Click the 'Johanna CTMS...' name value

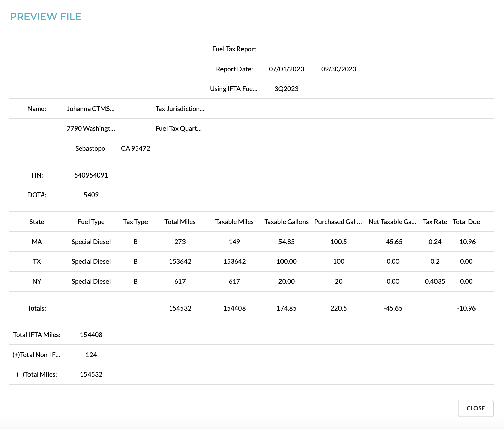point(91,109)
